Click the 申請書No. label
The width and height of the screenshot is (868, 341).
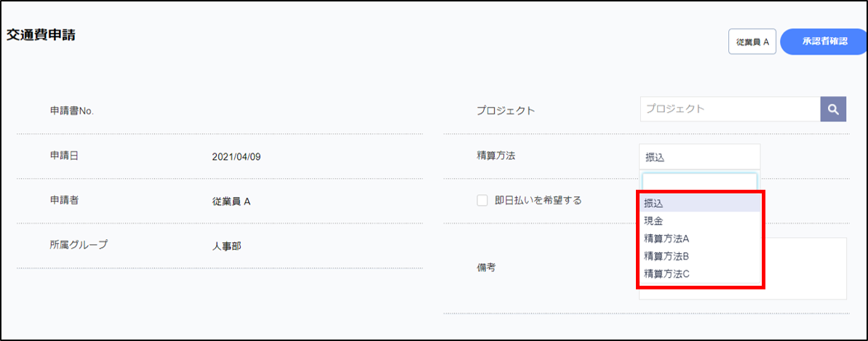click(x=72, y=111)
